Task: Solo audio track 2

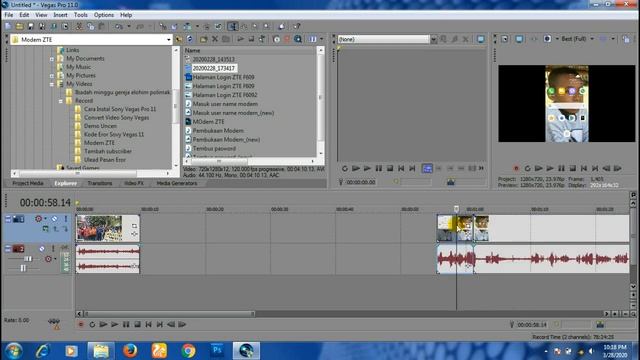Action: click(53, 249)
